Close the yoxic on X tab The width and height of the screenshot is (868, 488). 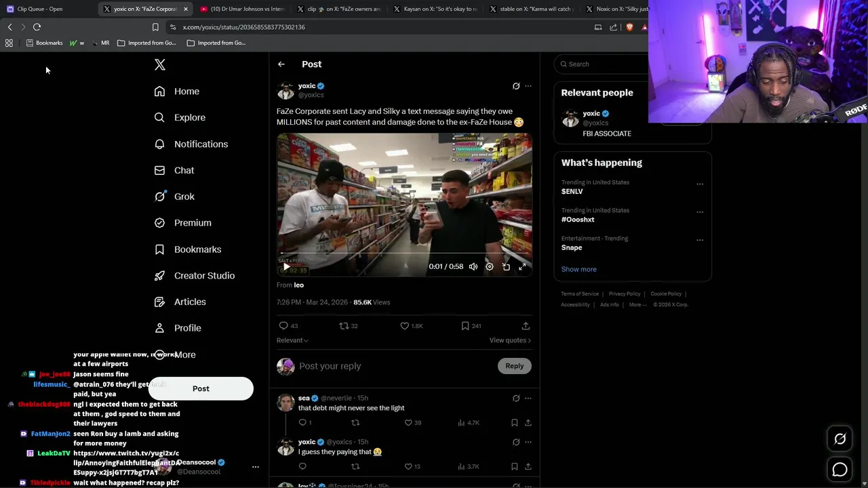tap(186, 9)
